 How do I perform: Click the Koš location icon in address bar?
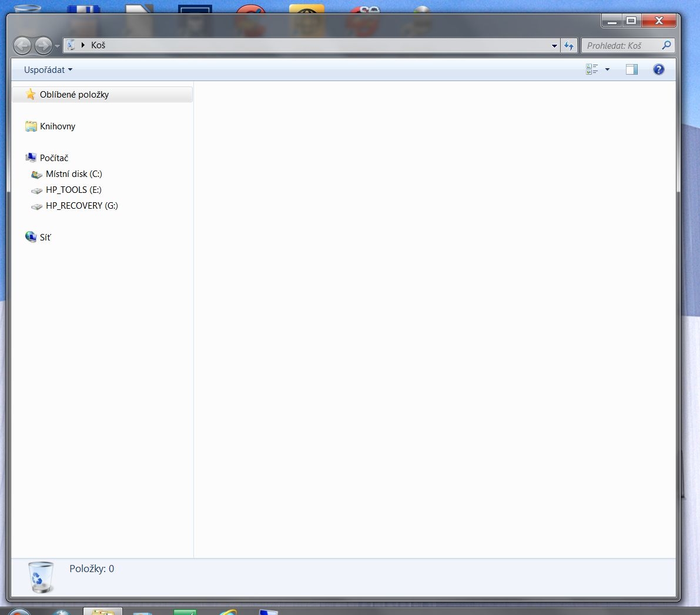(71, 45)
